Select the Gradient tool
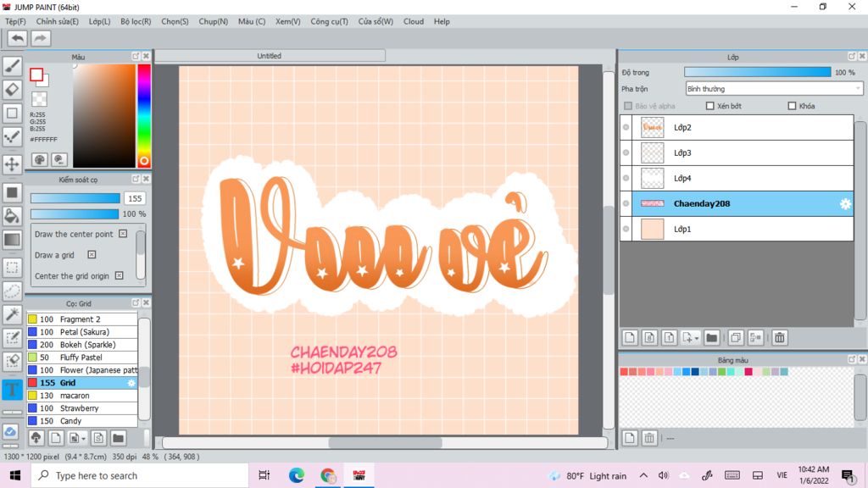The width and height of the screenshot is (868, 488). 12,240
